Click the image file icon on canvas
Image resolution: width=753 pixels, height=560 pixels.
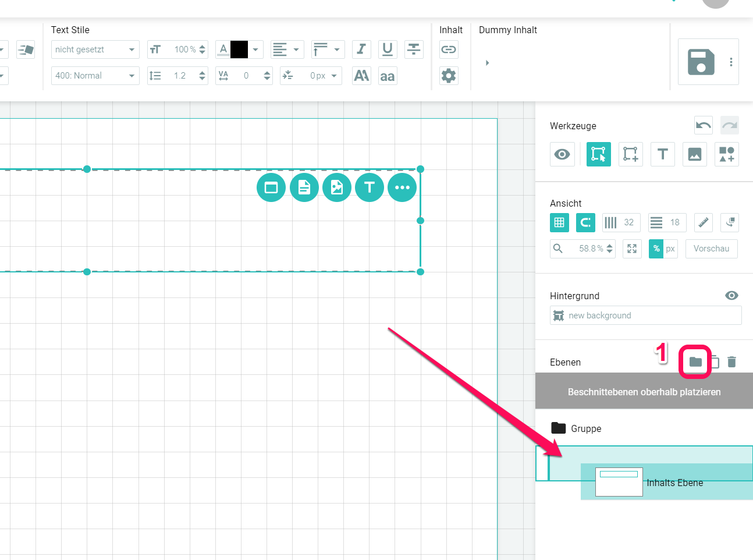click(337, 187)
